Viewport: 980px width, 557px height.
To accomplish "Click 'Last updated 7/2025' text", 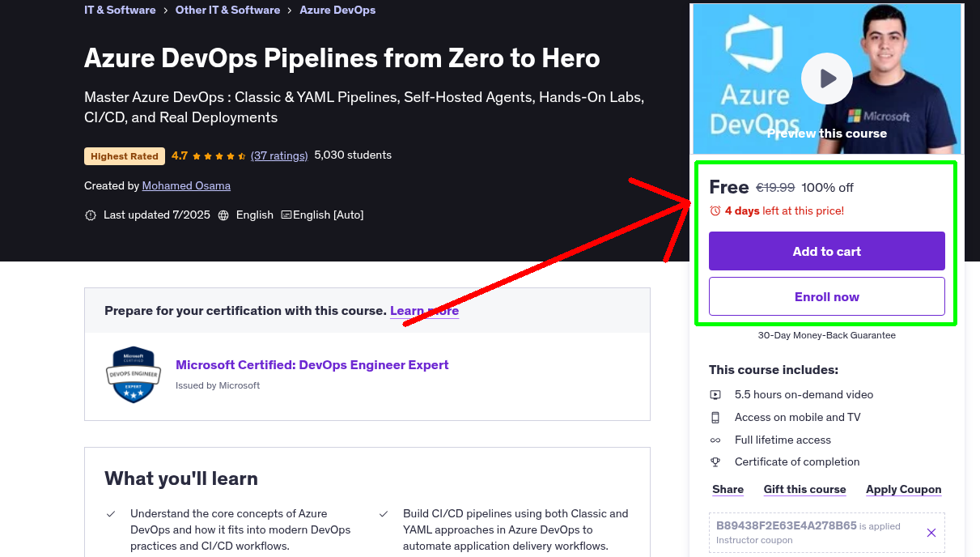I will pyautogui.click(x=157, y=215).
